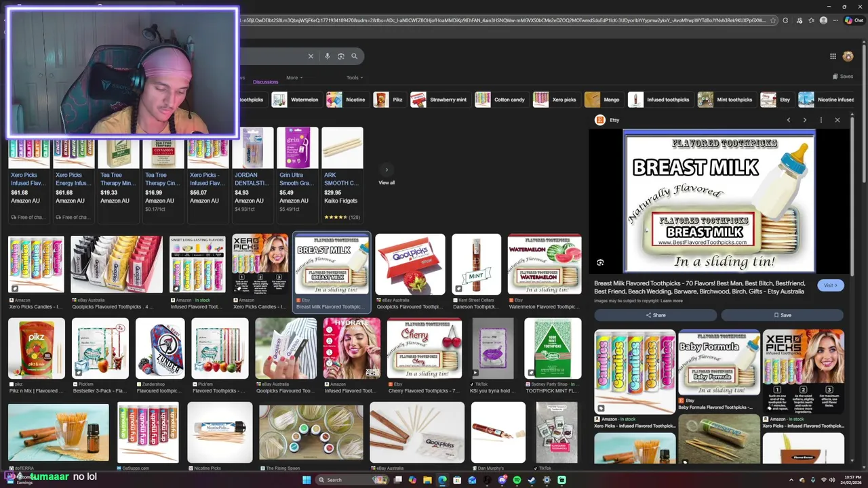Viewport: 868px width, 488px height.
Task: Filter results by Strawberry mint chip
Action: (x=439, y=100)
